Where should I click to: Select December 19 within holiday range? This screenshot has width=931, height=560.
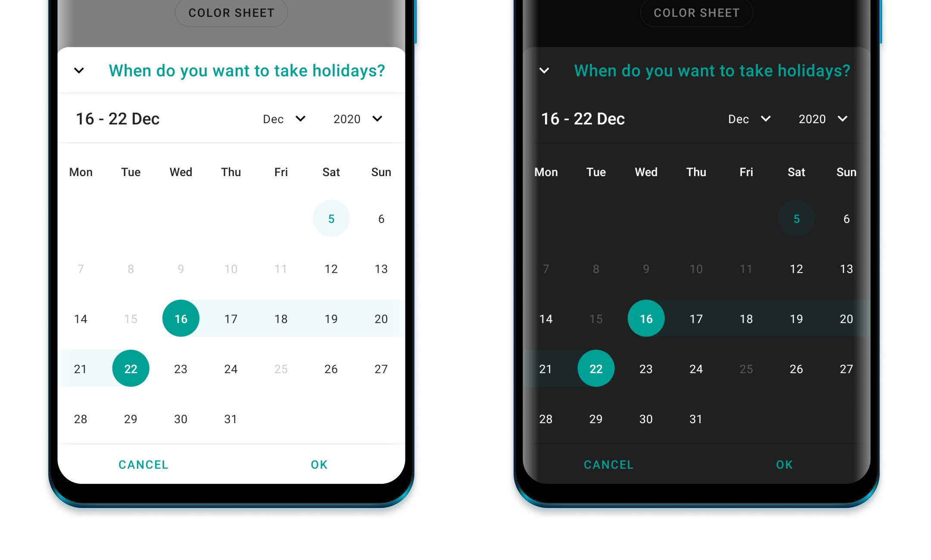click(330, 319)
